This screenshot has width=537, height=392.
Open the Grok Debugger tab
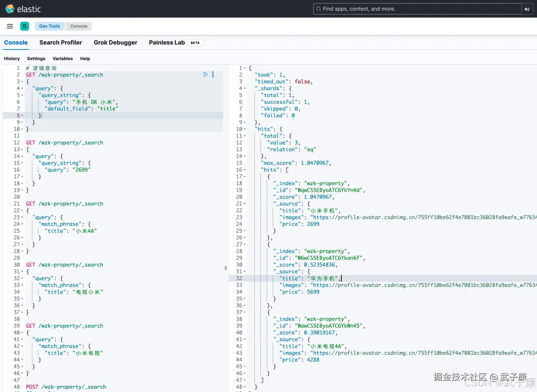(115, 43)
